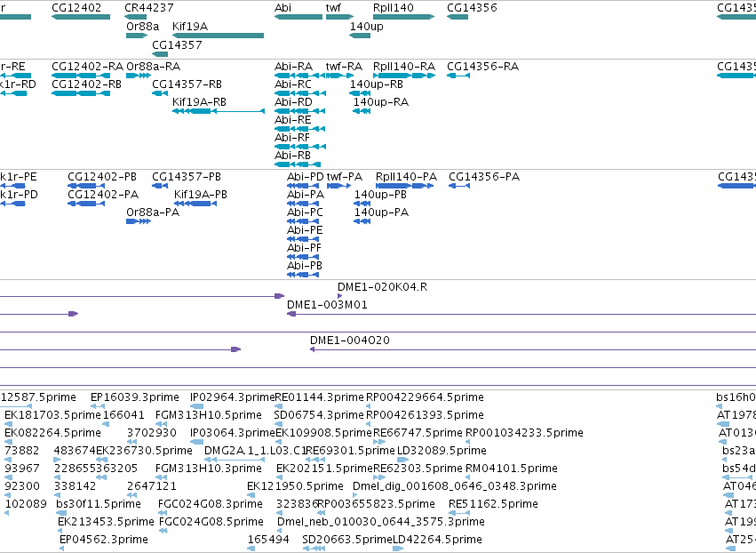Select EST RE01144.3prime
756x553 pixels.
[278, 406]
